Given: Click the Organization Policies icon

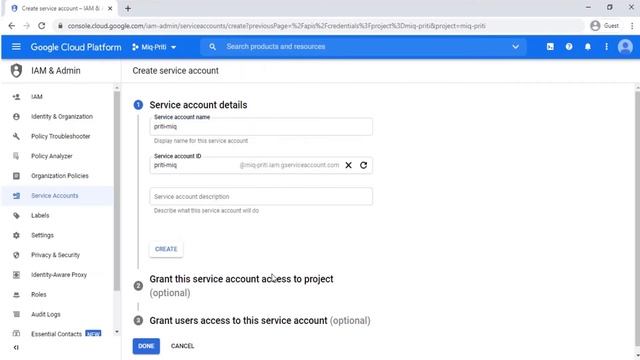Looking at the screenshot, I should pyautogui.click(x=16, y=176).
